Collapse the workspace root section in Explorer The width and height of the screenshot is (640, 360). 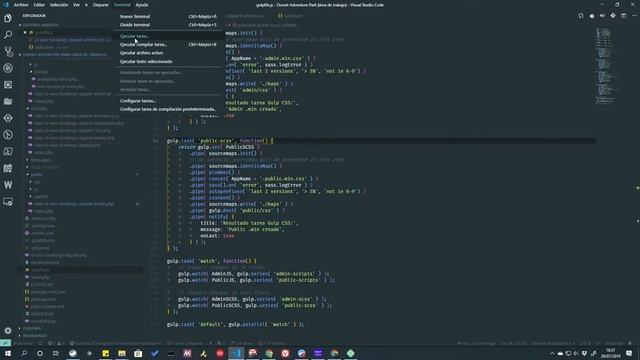64,54
